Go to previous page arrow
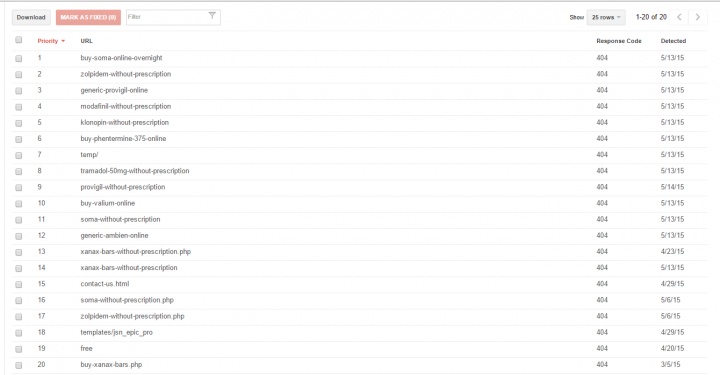720x375 pixels. pyautogui.click(x=679, y=17)
